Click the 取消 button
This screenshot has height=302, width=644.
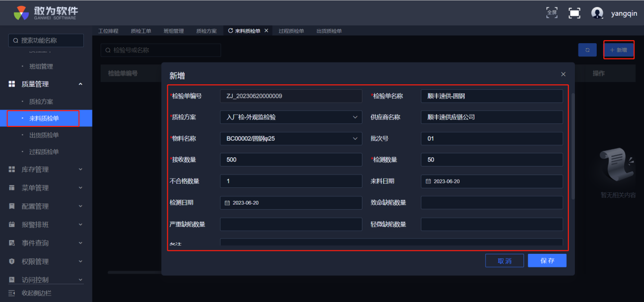tap(505, 261)
